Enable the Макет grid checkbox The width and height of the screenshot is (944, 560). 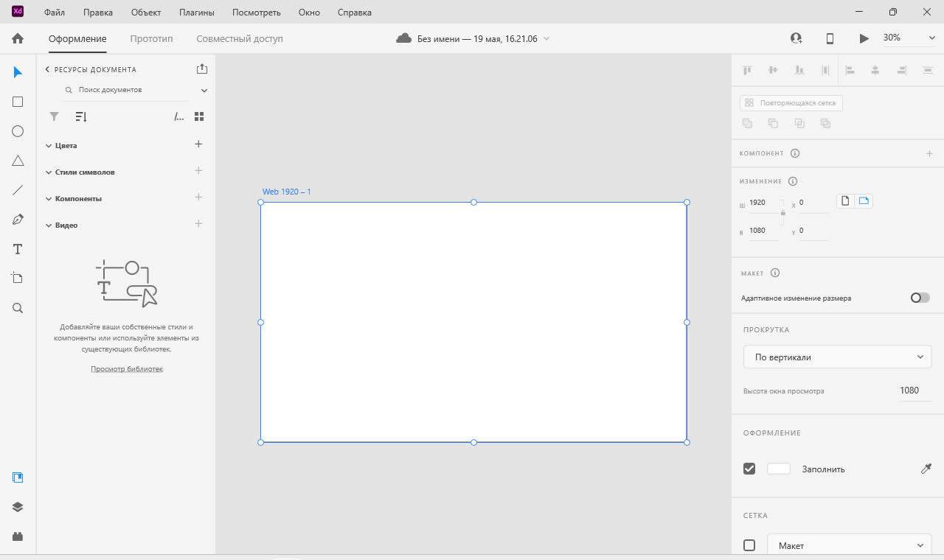tap(749, 545)
